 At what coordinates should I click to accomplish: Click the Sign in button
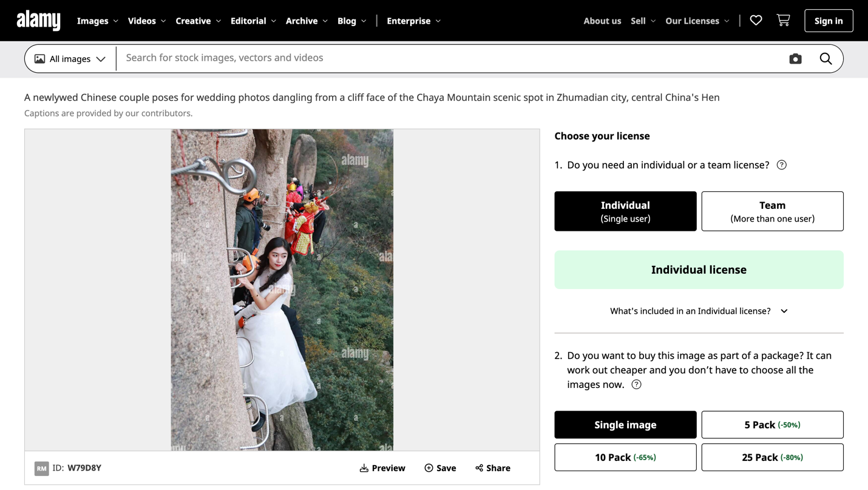click(x=829, y=21)
